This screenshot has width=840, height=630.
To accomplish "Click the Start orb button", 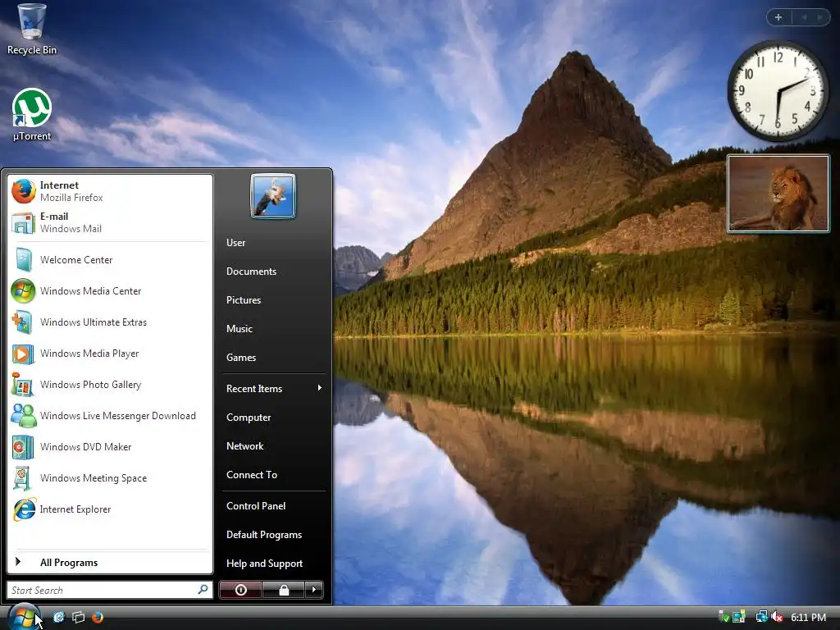I will tap(23, 617).
